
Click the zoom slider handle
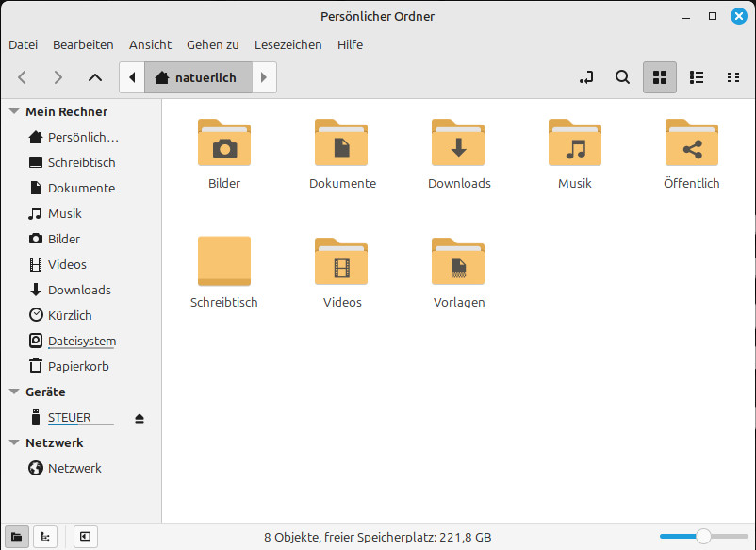[x=703, y=536]
